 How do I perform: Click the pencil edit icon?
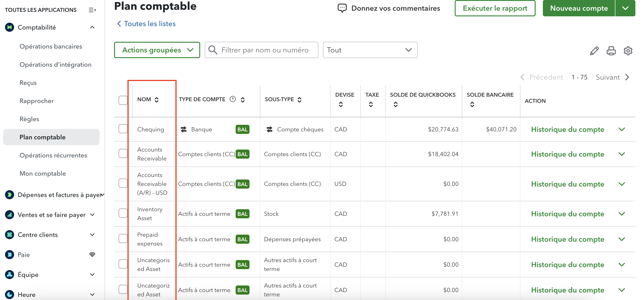594,51
